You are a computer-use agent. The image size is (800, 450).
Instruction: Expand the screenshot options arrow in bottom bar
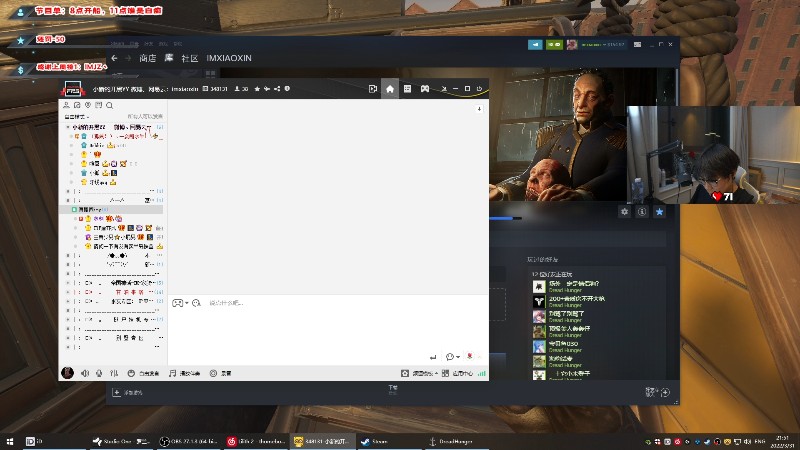coord(436,373)
